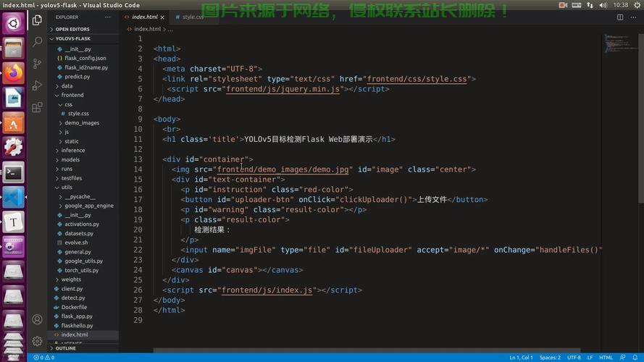Open the Source Control view
Screen dimensions: 644x362
[x=37, y=63]
